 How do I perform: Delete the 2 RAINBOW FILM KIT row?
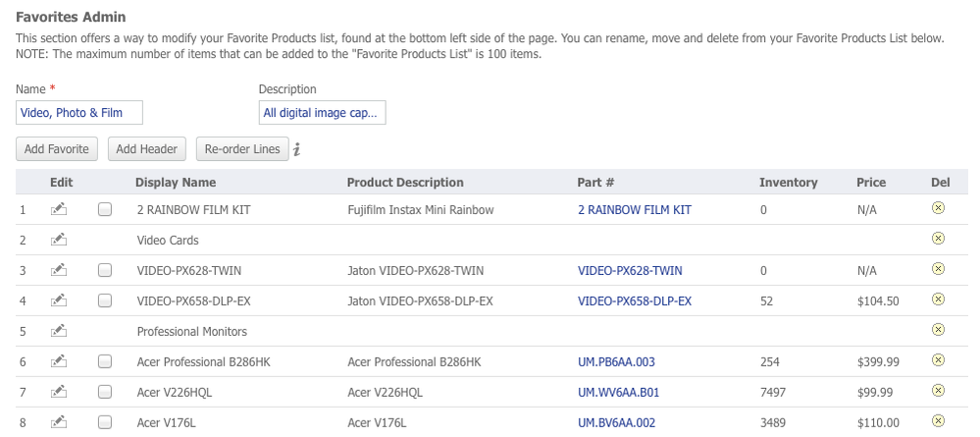tap(937, 208)
